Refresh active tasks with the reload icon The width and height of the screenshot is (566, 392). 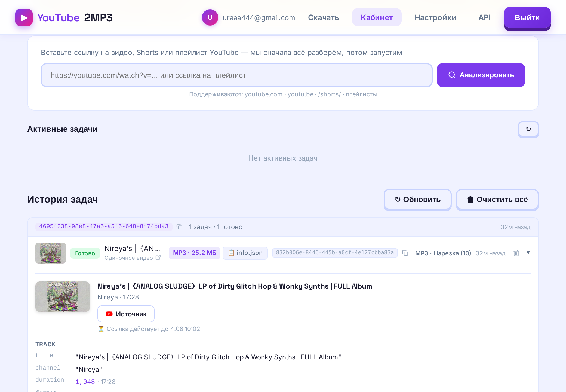click(528, 129)
